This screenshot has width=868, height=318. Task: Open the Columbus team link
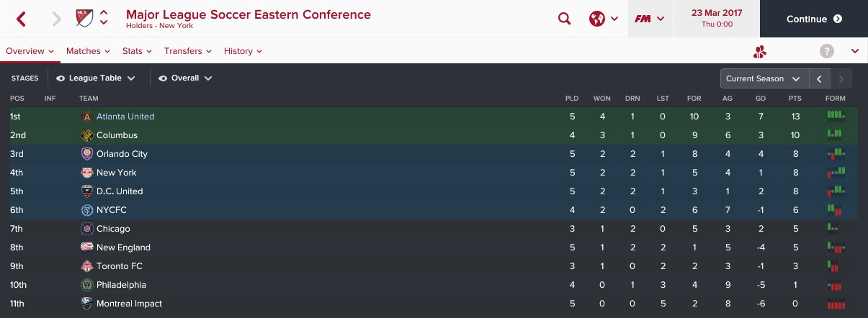(117, 135)
